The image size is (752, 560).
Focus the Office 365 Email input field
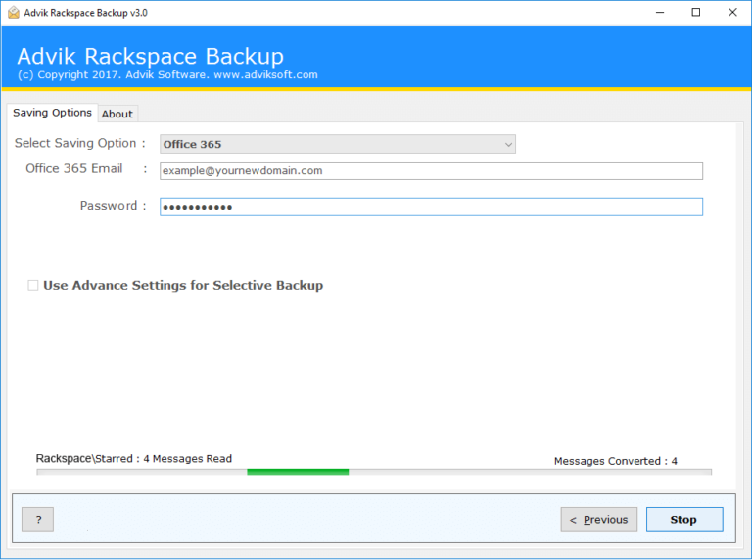(431, 170)
